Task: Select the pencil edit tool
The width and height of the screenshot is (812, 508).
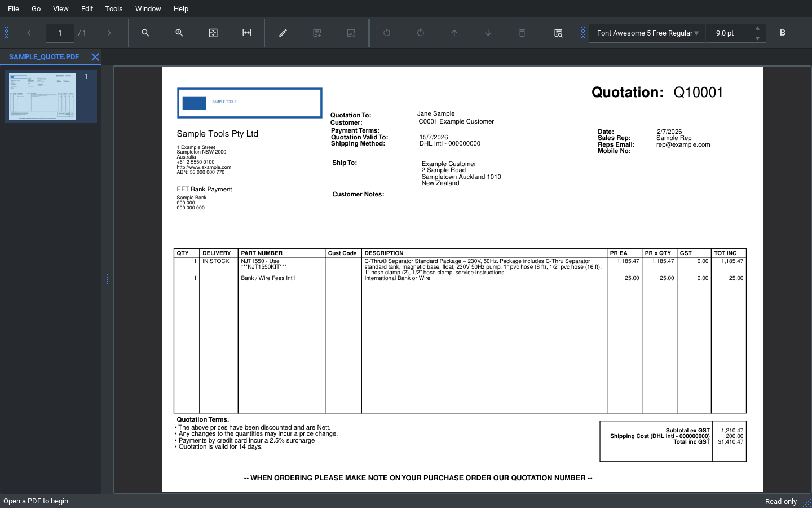Action: coord(283,33)
